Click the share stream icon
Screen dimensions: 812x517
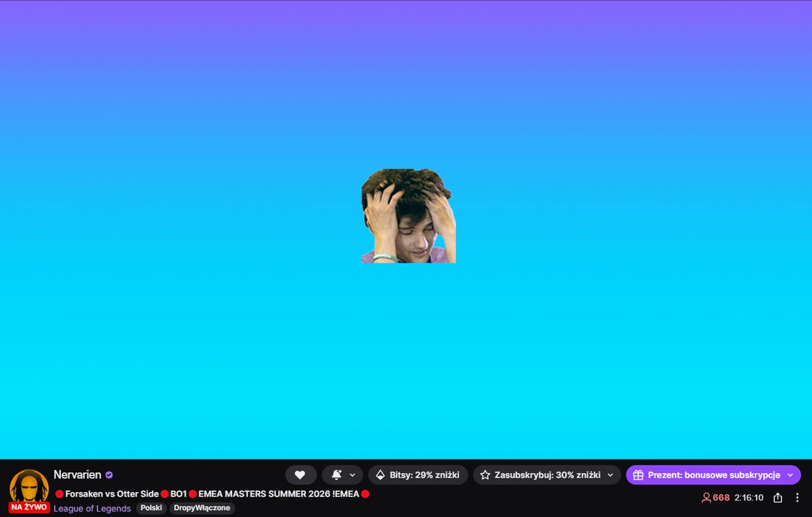click(777, 497)
